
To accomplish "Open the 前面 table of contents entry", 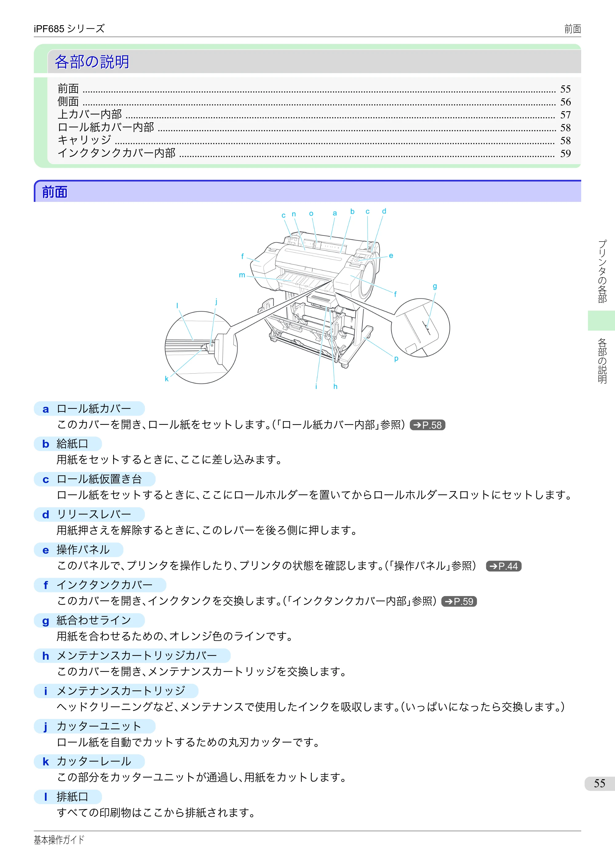I will coord(314,89).
